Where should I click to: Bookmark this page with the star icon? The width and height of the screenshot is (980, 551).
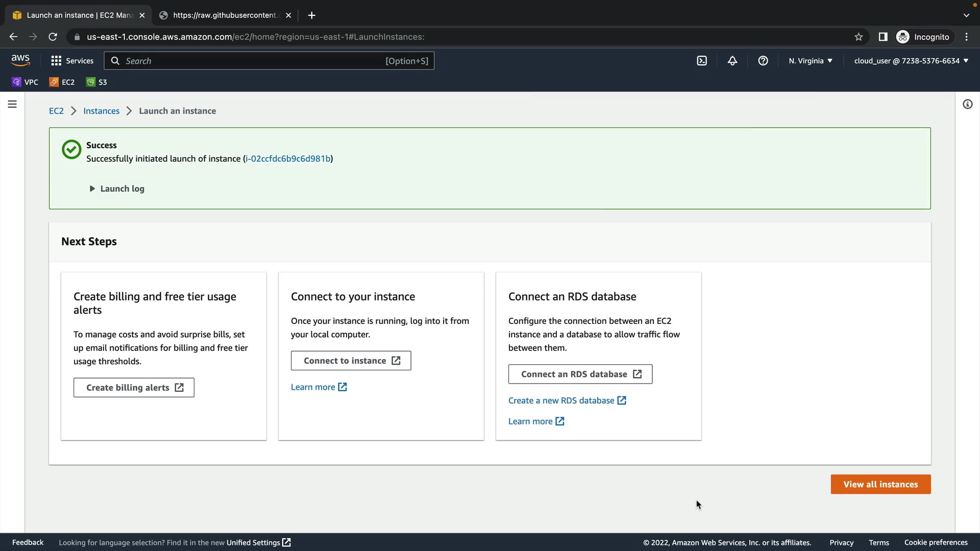(x=859, y=37)
